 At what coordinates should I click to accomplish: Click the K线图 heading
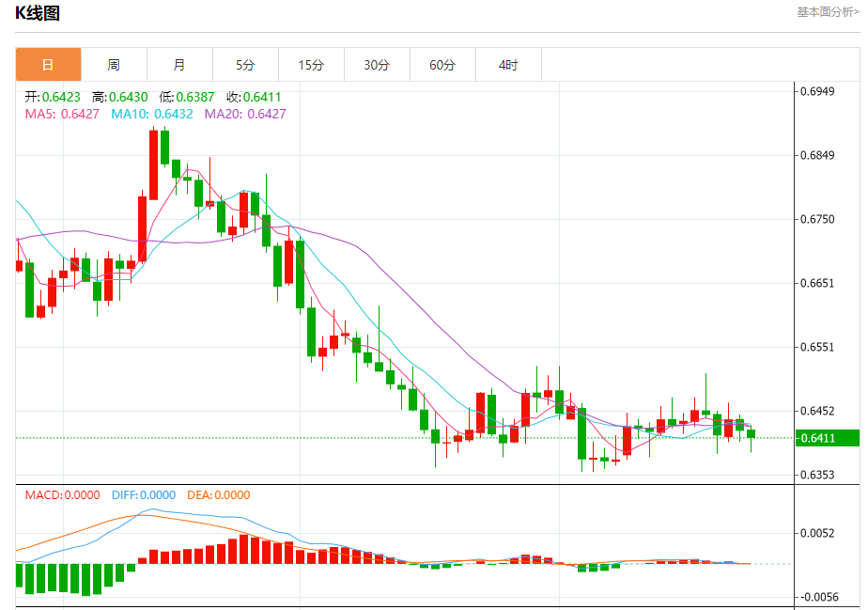tap(38, 13)
